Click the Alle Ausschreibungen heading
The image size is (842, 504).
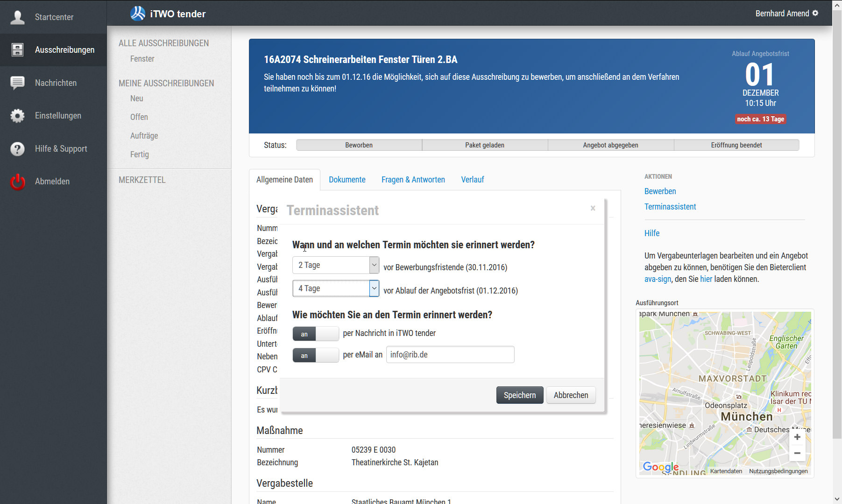163,43
